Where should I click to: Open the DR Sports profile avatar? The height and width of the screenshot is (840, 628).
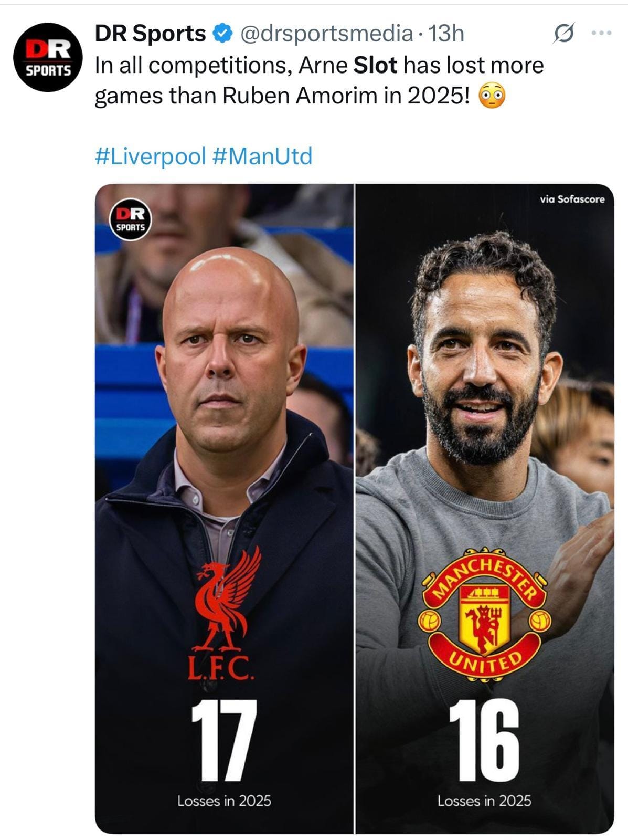pos(48,57)
